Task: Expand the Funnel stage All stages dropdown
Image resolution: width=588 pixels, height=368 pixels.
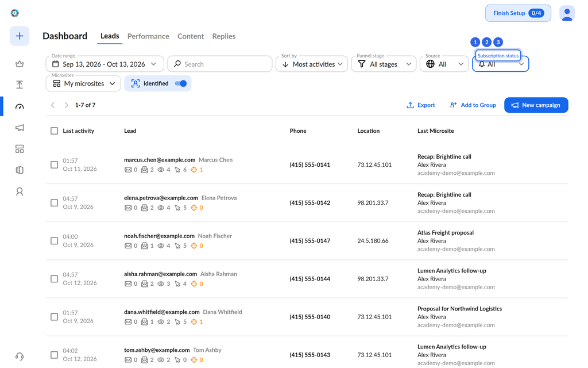Action: click(384, 64)
